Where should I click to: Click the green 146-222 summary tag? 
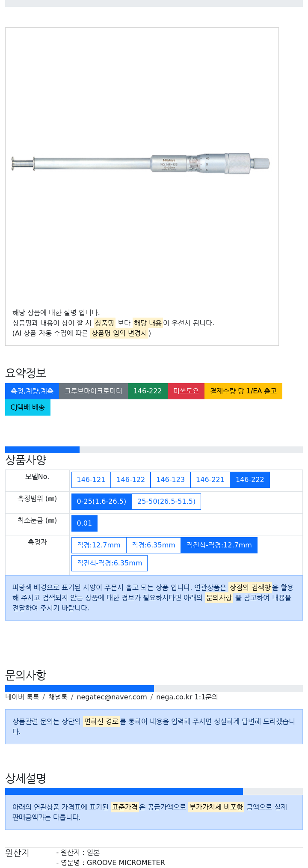pos(148,391)
